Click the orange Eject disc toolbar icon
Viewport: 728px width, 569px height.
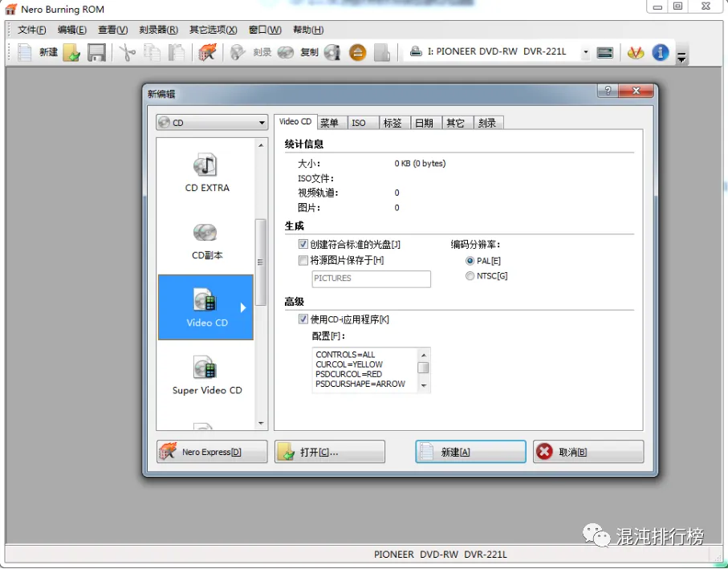(357, 52)
